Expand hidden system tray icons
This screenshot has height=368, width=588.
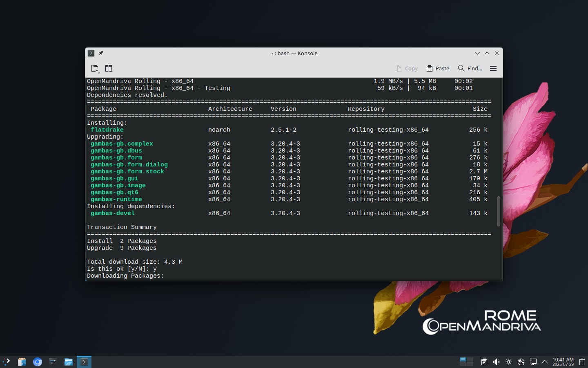point(545,362)
